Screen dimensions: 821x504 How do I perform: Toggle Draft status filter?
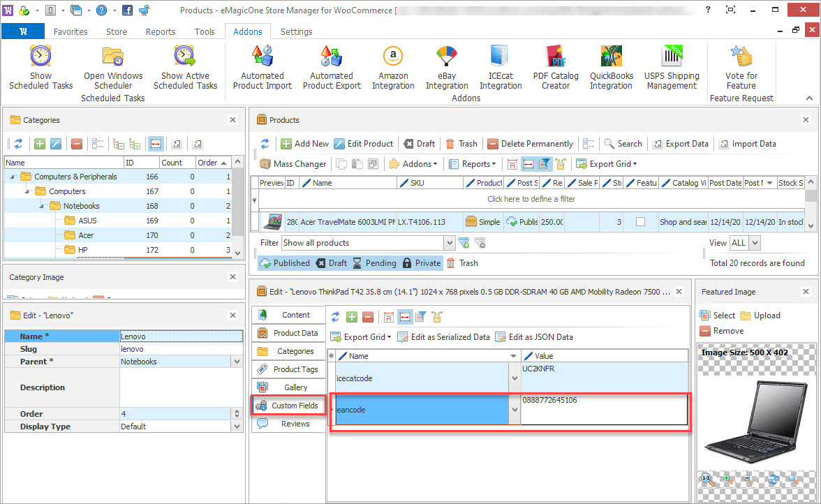(332, 262)
